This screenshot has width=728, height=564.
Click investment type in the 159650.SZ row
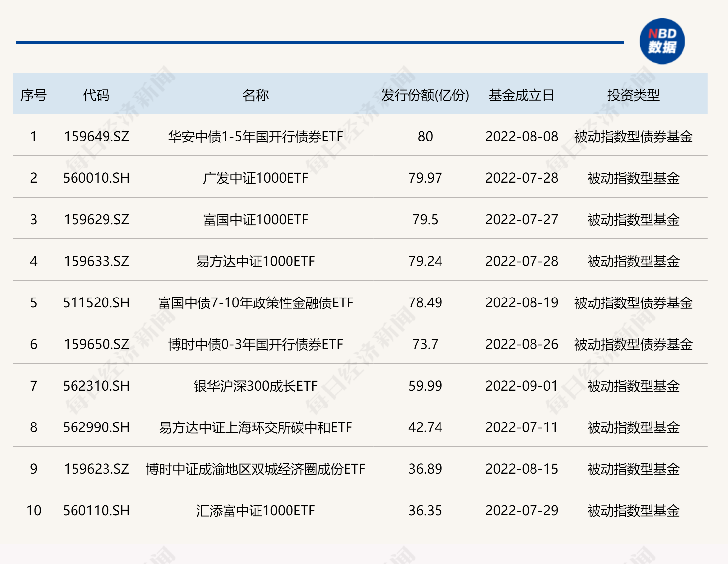click(x=633, y=344)
